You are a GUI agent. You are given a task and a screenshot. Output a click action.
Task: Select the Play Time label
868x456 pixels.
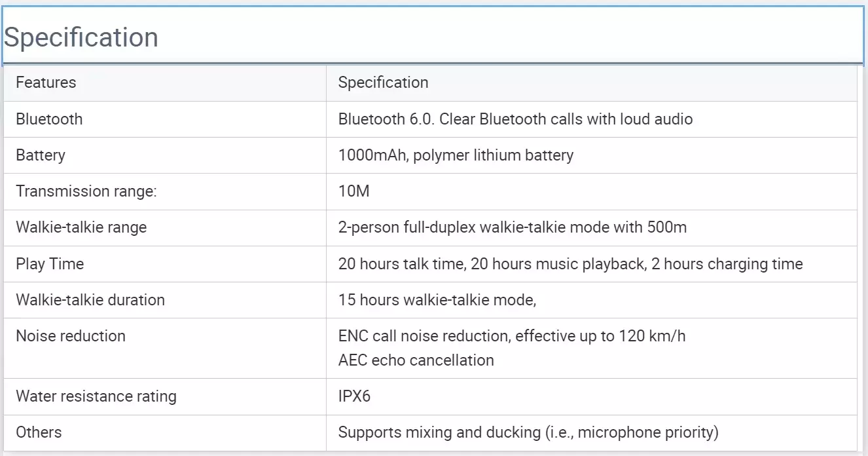point(50,264)
